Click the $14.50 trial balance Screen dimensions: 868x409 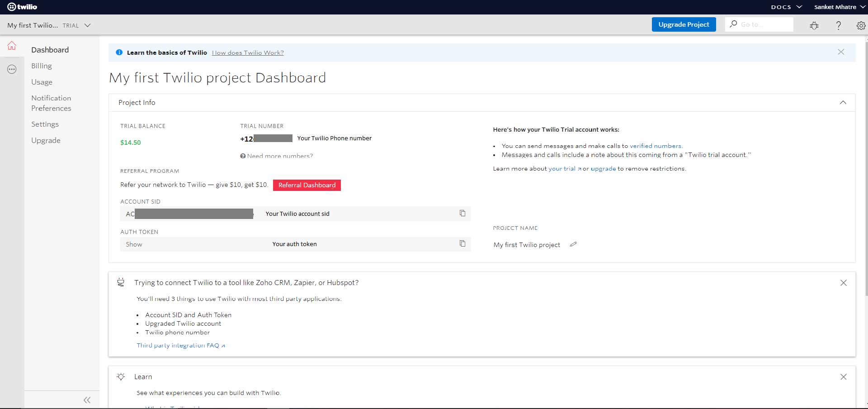click(x=131, y=143)
